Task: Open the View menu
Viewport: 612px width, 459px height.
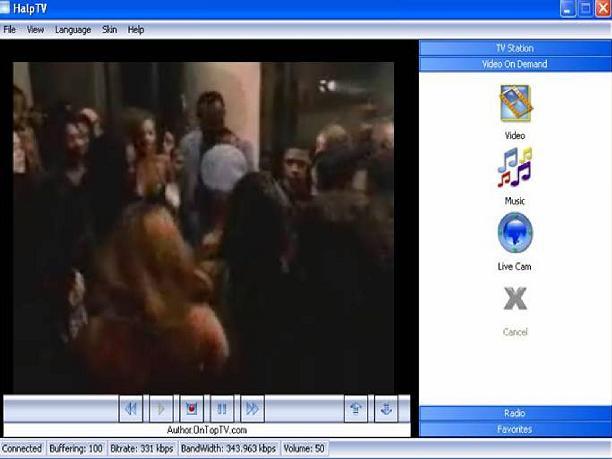Action: pyautogui.click(x=35, y=30)
